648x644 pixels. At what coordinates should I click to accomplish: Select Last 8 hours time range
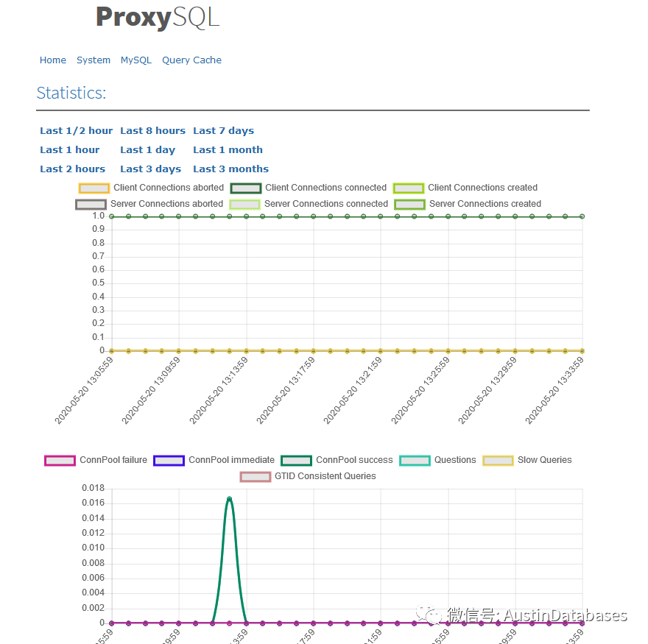152,130
